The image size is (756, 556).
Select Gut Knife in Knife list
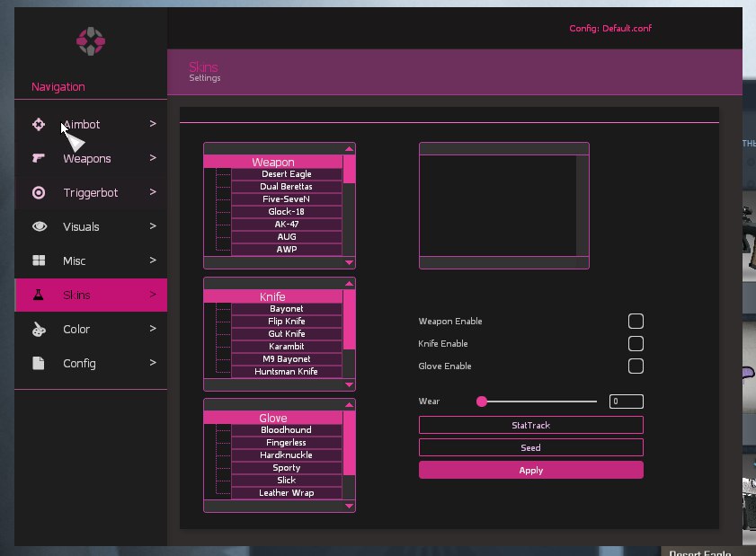point(287,333)
